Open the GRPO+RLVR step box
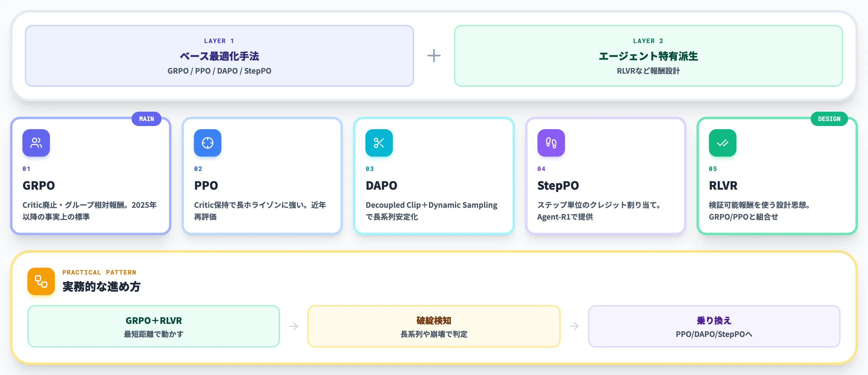 point(154,326)
